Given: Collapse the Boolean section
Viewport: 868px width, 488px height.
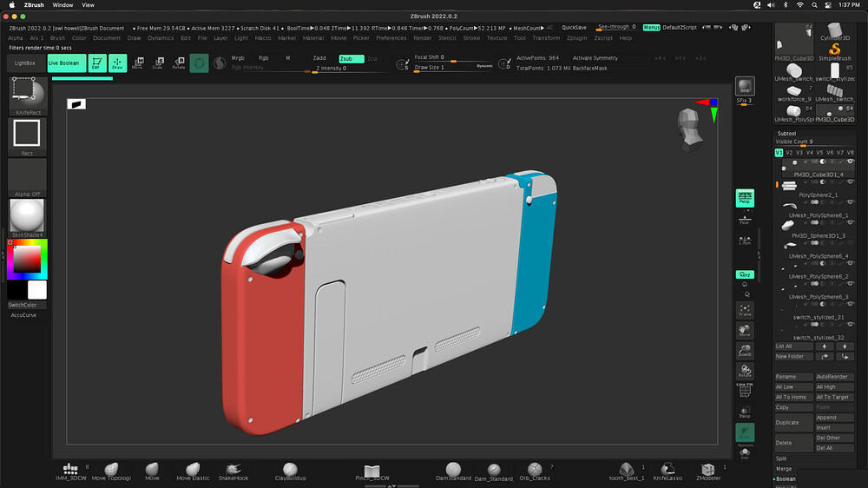Looking at the screenshot, I should 786,478.
